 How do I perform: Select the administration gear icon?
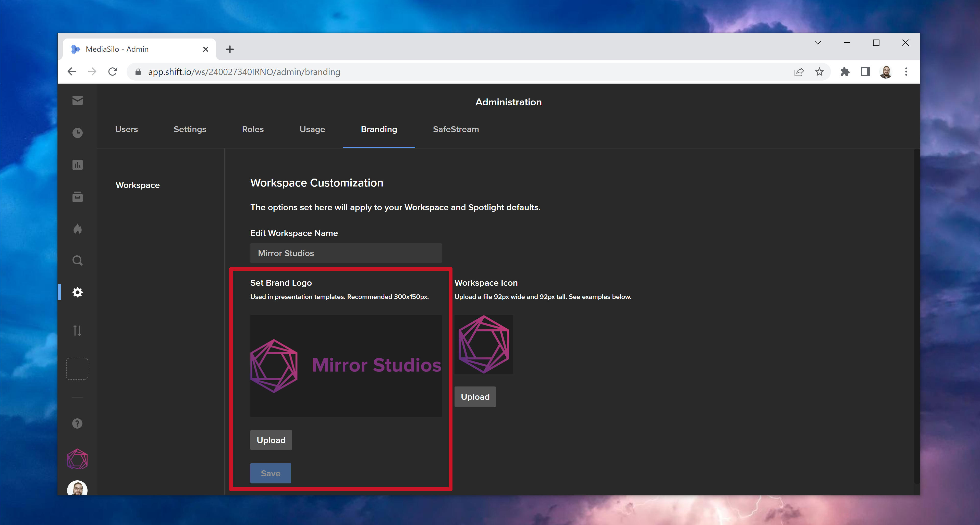click(x=77, y=292)
